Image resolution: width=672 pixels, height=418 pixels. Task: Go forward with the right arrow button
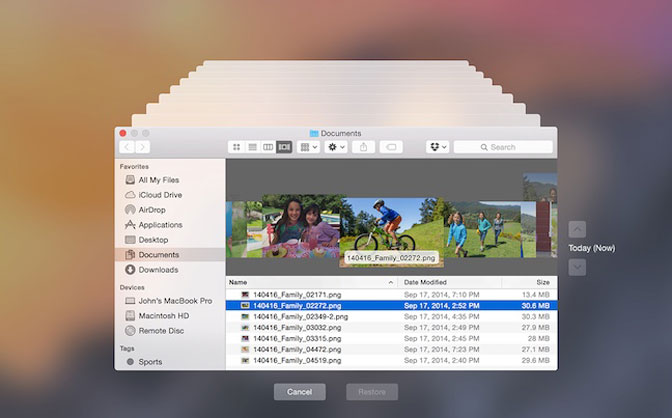(x=143, y=147)
